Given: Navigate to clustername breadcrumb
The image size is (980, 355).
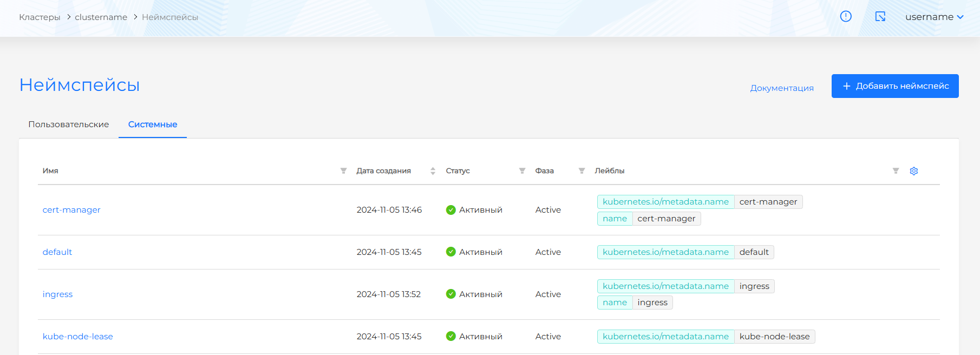Looking at the screenshot, I should pyautogui.click(x=101, y=17).
